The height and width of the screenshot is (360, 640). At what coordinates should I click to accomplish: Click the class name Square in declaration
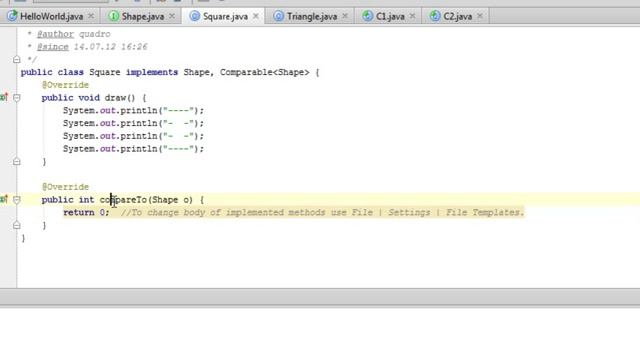pos(104,72)
